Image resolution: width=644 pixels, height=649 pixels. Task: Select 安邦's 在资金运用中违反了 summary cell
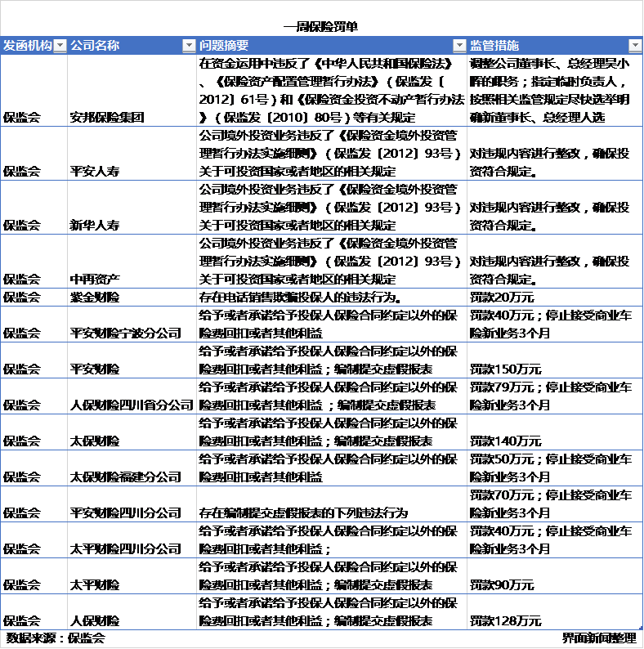[x=332, y=91]
